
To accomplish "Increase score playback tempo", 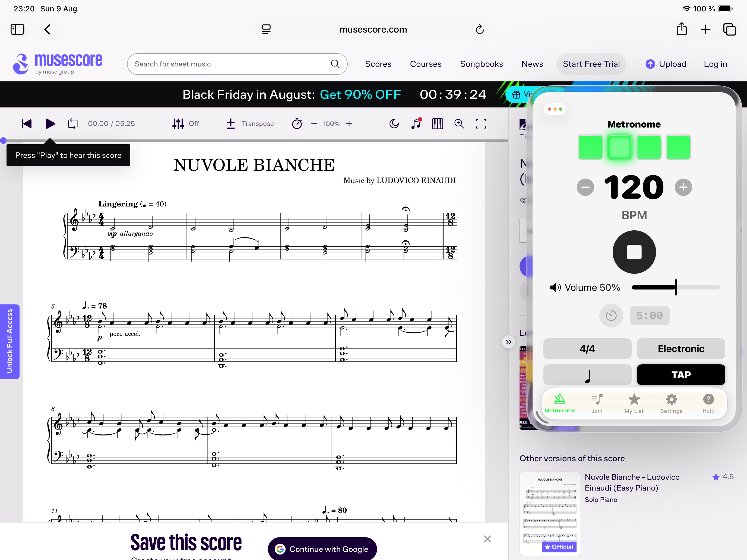I will click(x=349, y=123).
